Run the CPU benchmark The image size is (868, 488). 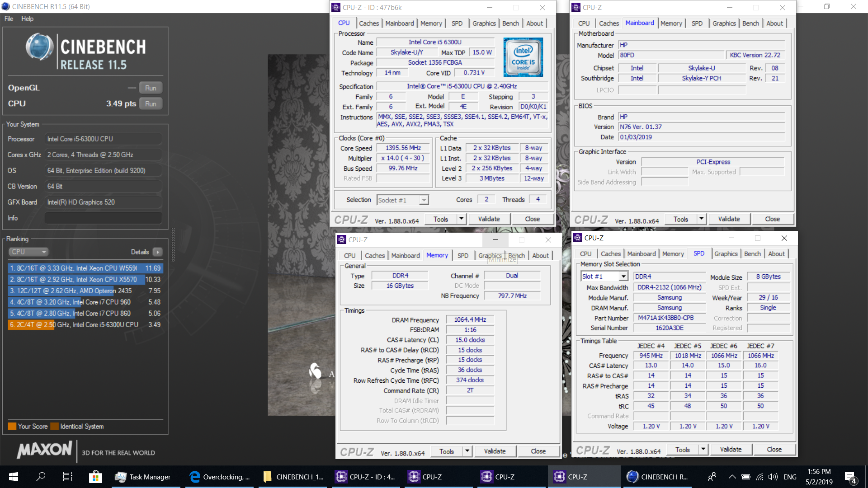tap(151, 103)
